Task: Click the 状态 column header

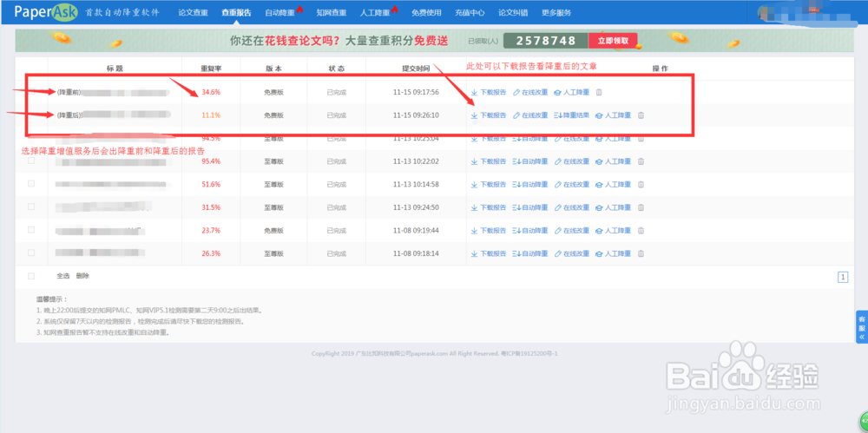Action: click(336, 69)
